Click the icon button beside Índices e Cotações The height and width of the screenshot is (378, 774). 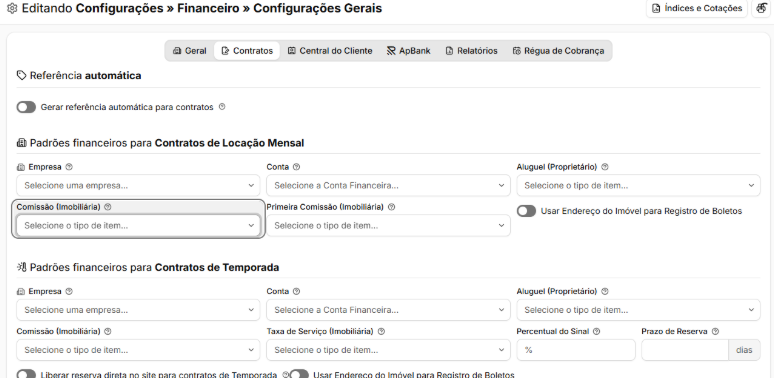[762, 8]
